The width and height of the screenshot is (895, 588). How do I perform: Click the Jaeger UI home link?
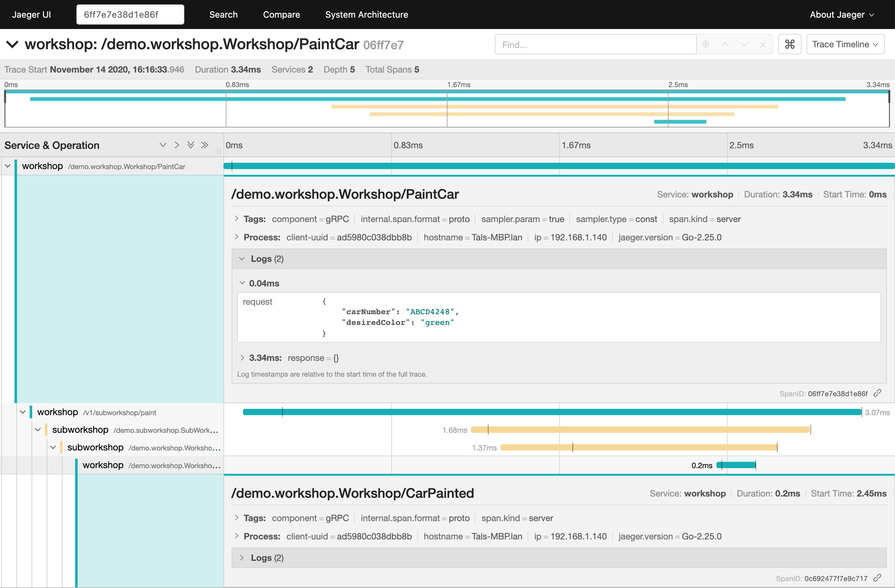click(x=31, y=15)
